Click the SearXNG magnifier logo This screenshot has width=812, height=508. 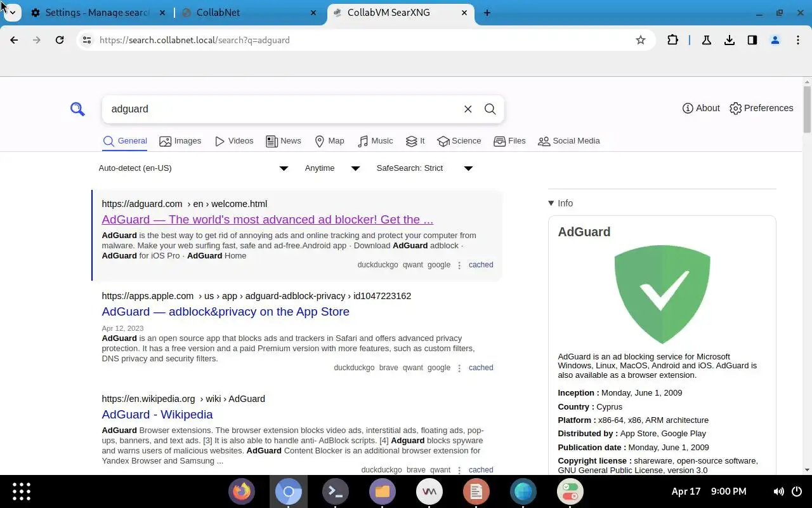(77, 109)
